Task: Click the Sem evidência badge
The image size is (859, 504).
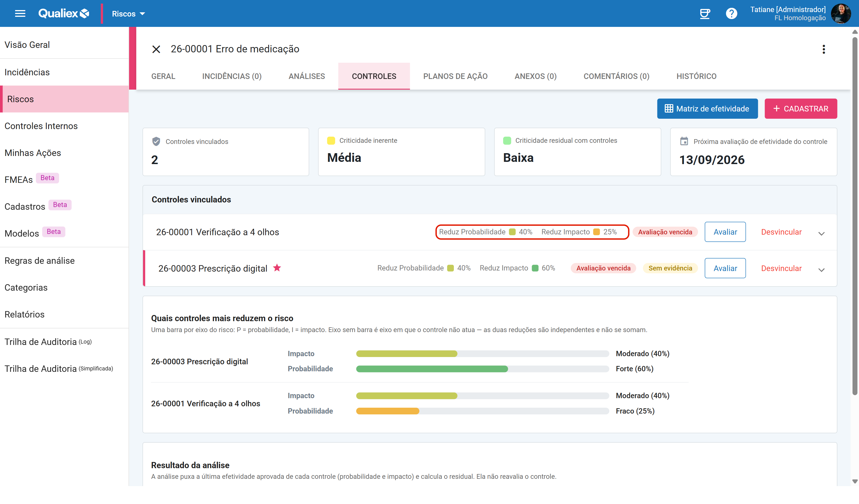Action: click(670, 268)
